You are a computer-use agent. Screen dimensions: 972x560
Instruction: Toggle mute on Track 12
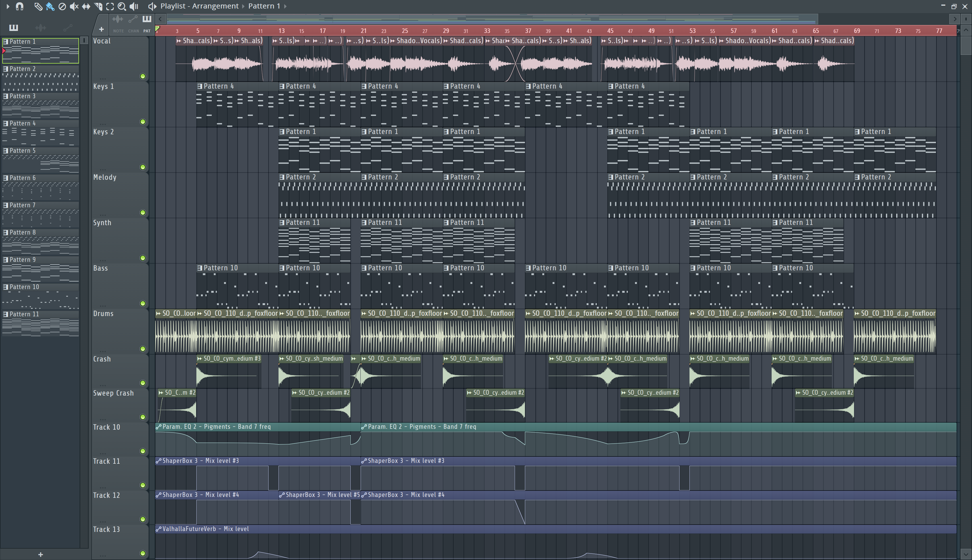coord(143,519)
